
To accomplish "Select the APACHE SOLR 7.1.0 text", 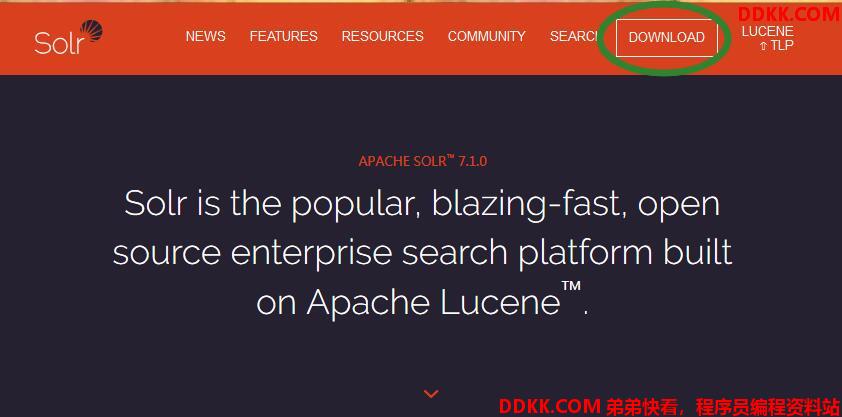I will 423,161.
